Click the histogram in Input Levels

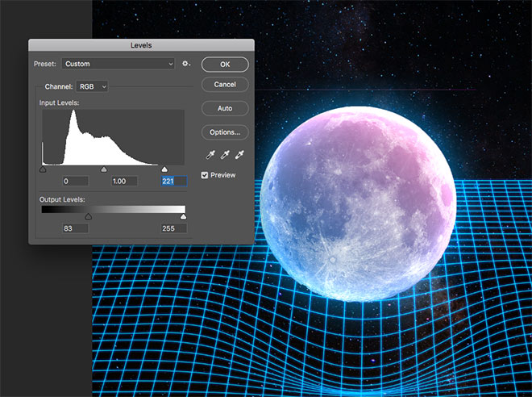click(x=114, y=137)
